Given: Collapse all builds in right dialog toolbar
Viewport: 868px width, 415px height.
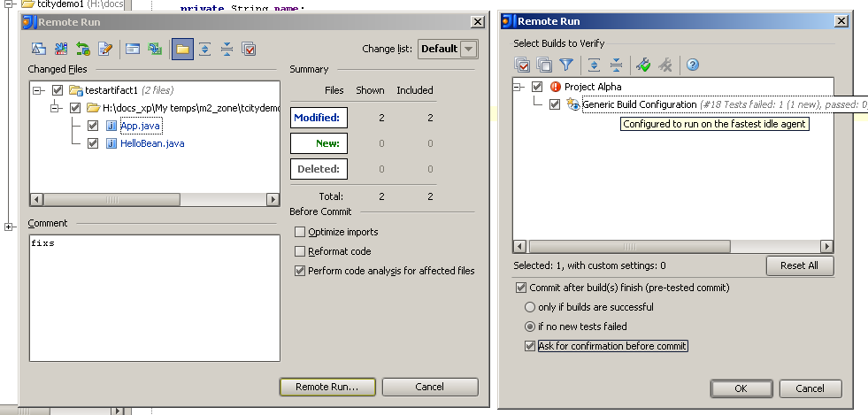Looking at the screenshot, I should (x=616, y=65).
